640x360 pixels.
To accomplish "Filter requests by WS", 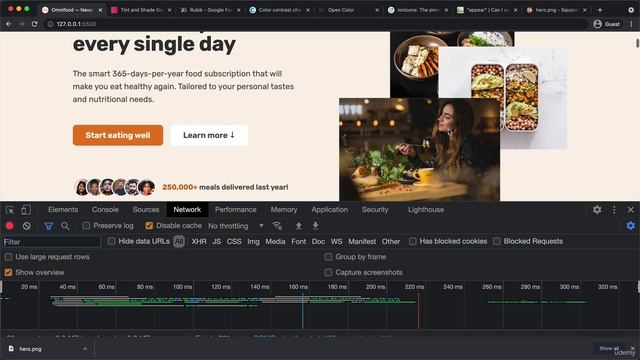I will pos(336,241).
